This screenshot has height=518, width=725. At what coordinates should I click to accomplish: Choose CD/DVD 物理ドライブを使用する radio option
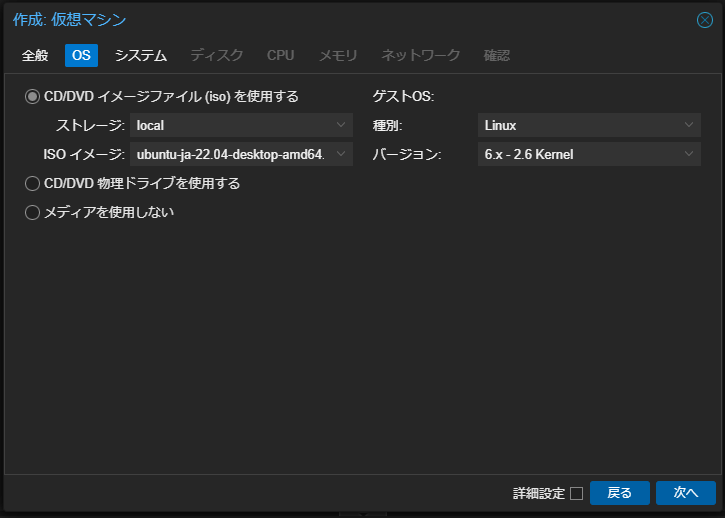pyautogui.click(x=32, y=184)
